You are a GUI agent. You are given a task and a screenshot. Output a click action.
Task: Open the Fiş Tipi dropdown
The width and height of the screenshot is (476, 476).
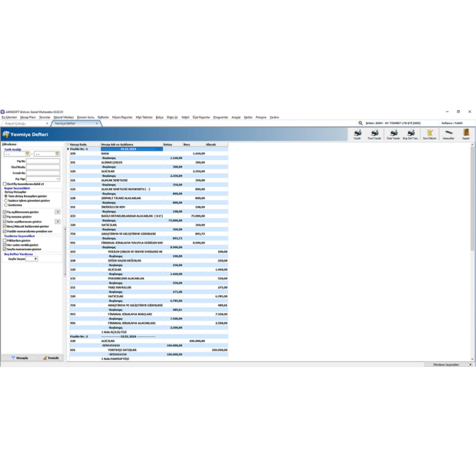(57, 179)
